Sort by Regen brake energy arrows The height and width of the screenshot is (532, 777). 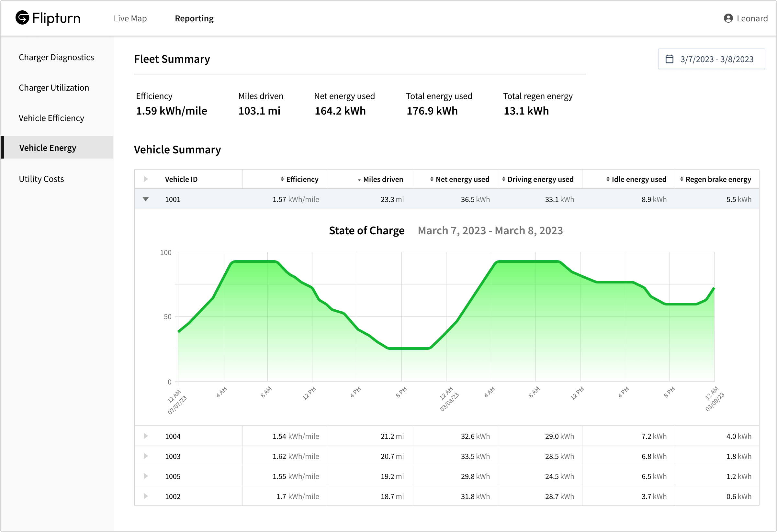pos(682,180)
